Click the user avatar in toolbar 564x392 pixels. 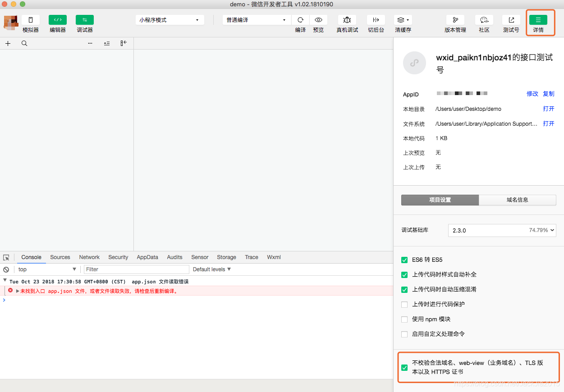[11, 22]
